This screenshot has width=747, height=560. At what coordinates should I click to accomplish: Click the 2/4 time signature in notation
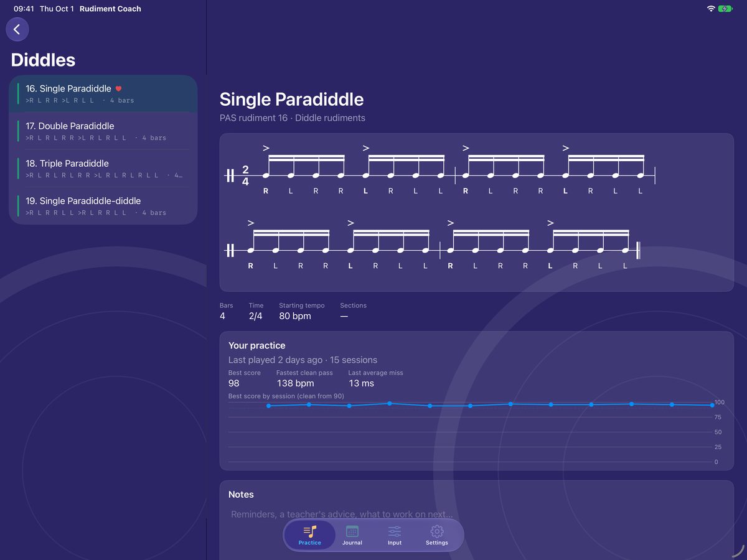(245, 176)
